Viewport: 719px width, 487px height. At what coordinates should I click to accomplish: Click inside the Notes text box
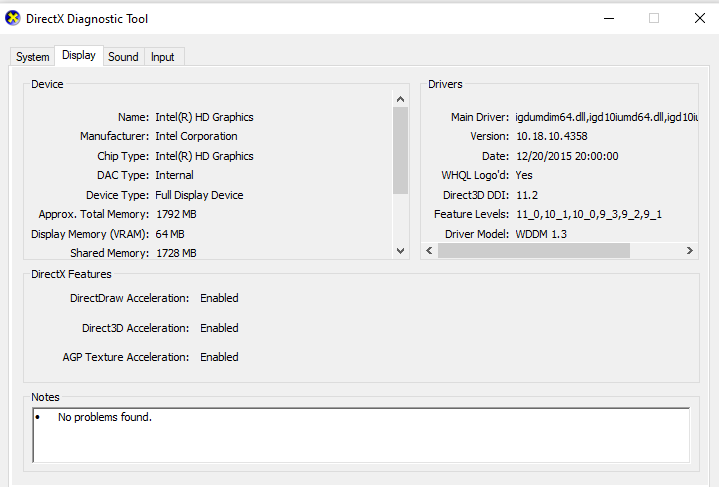(360, 435)
